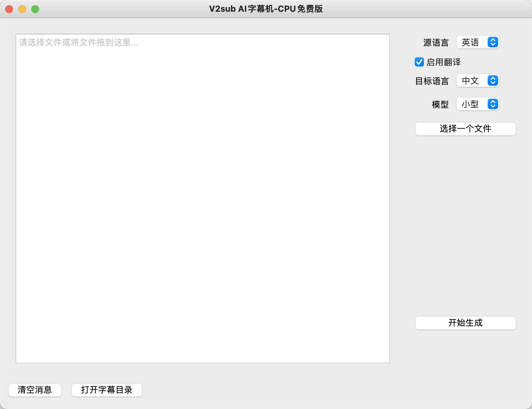Screen dimensions: 532x409
Task: Open the 目标语言 dropdown showing 中文
Action: 477,81
